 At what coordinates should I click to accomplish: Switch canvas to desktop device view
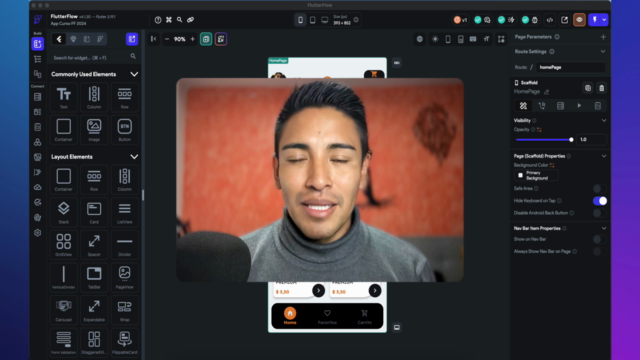click(324, 20)
